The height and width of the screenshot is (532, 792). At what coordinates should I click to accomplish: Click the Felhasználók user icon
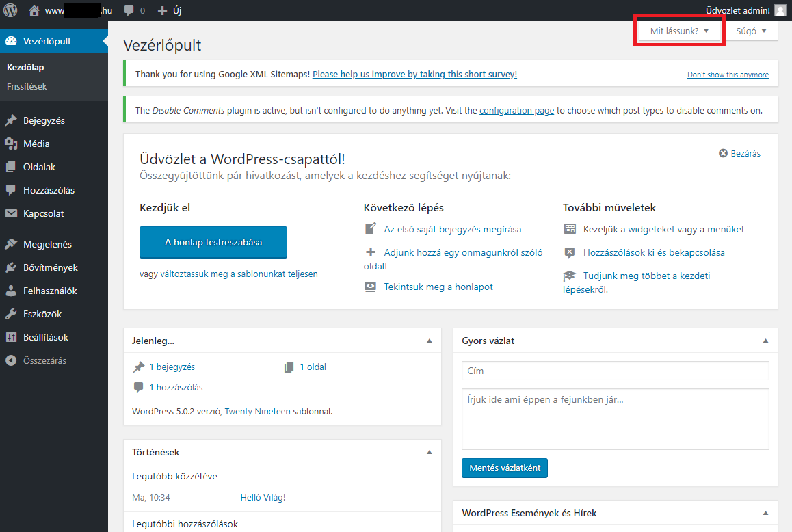tap(11, 291)
